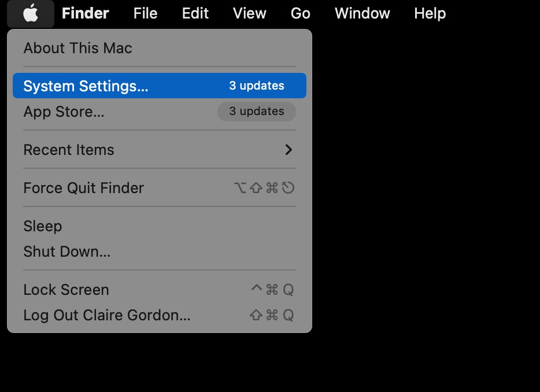
Task: Open the Window menu
Action: [x=362, y=13]
